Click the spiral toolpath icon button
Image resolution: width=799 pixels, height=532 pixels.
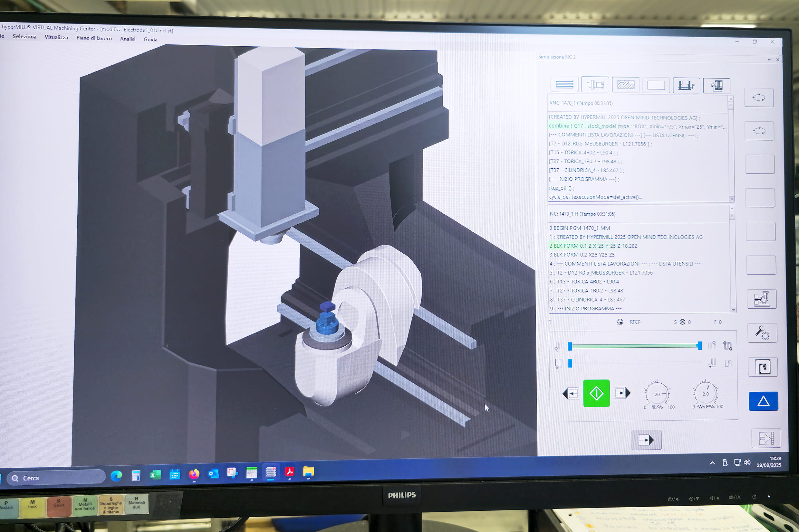(x=763, y=367)
